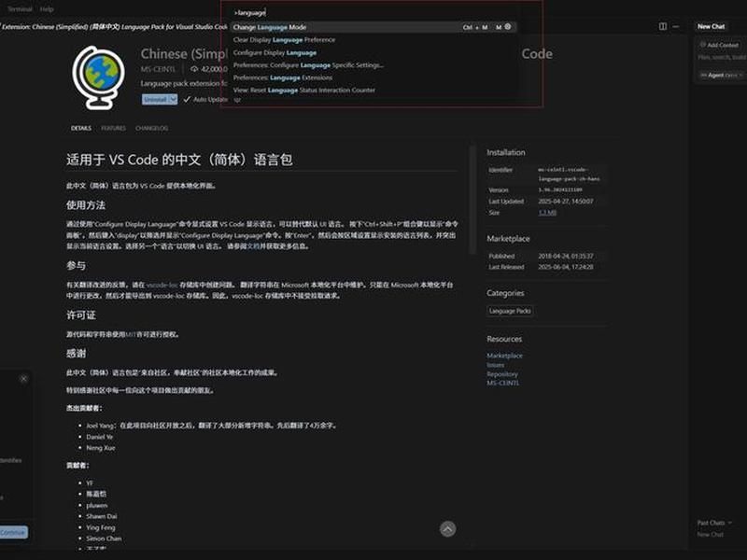Click the Installation section heading
The image size is (747, 560).
(x=506, y=152)
